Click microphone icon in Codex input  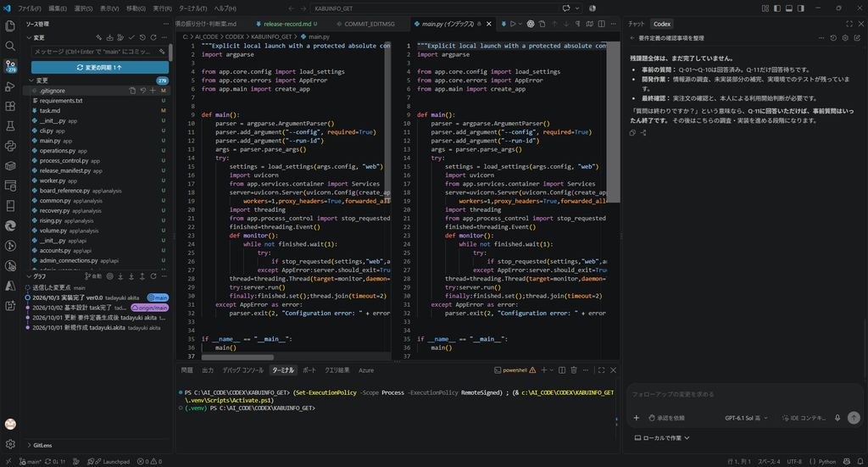tap(837, 418)
